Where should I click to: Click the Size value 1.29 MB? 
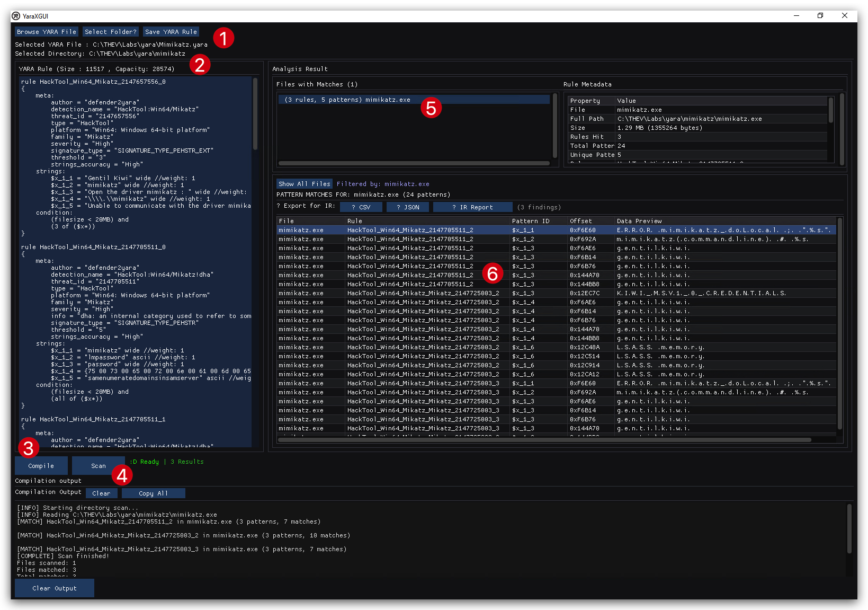point(660,128)
